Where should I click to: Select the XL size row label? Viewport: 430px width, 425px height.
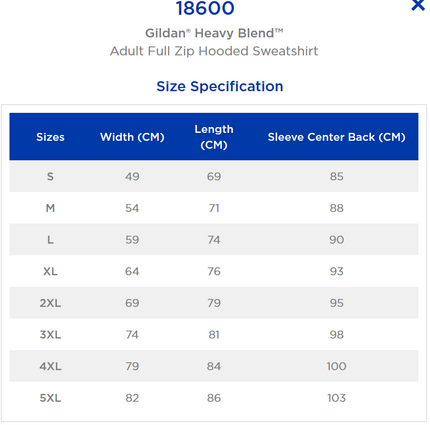50,271
